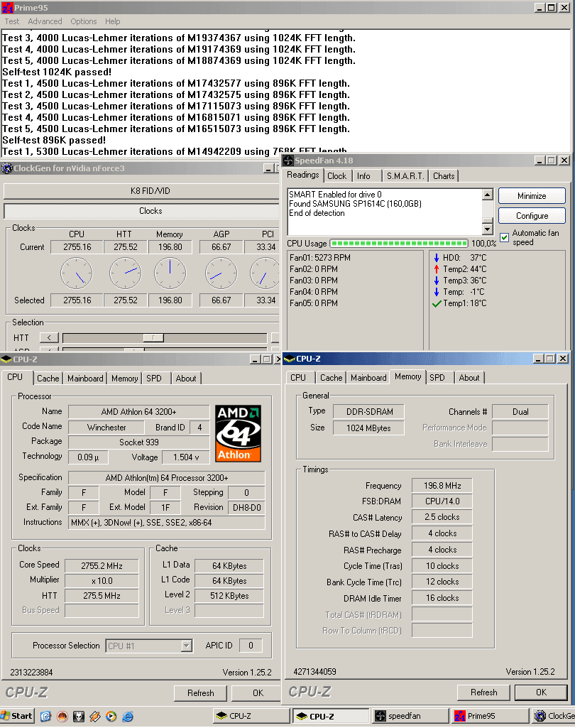
Task: Click the Memory clock gauge dial
Action: 170,273
